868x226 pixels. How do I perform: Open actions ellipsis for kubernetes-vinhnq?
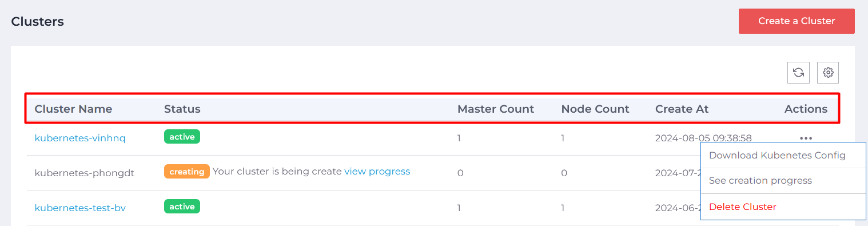click(x=806, y=138)
